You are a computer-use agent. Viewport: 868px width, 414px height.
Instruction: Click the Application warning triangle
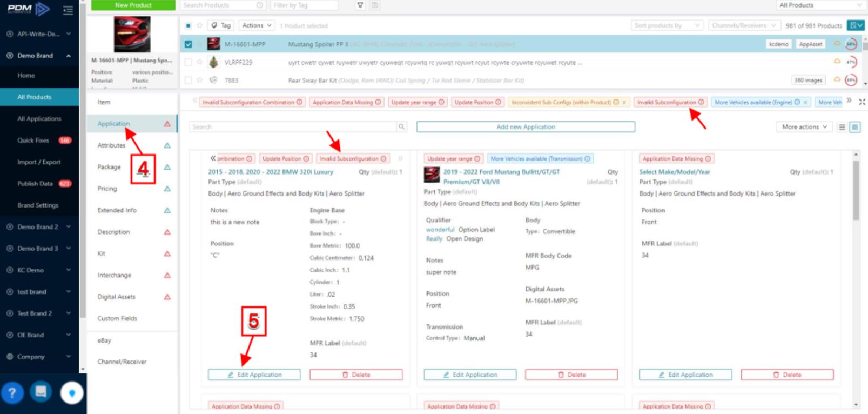tap(167, 124)
